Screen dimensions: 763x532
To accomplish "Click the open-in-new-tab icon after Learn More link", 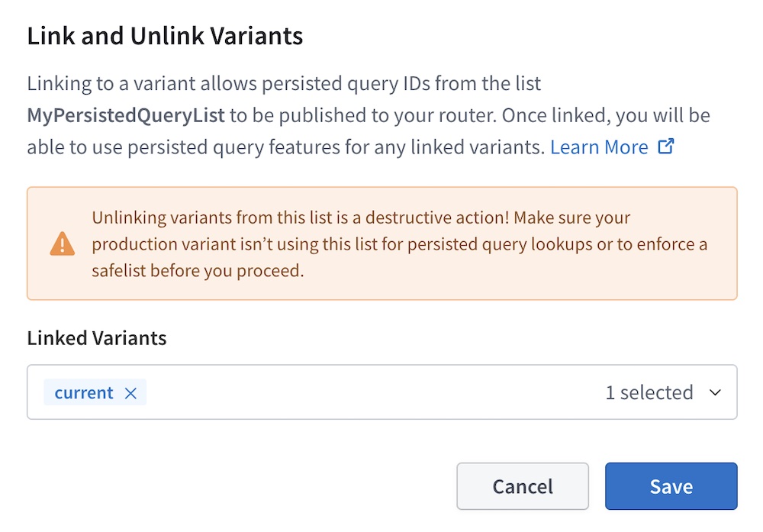I will [666, 146].
